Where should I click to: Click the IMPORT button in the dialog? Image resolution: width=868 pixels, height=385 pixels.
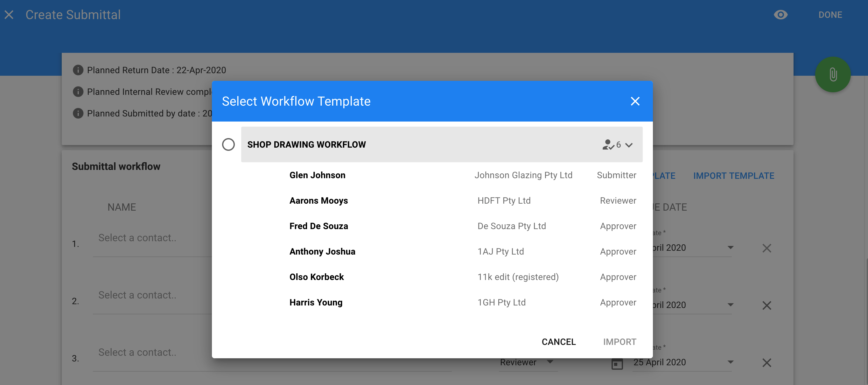[x=620, y=341]
